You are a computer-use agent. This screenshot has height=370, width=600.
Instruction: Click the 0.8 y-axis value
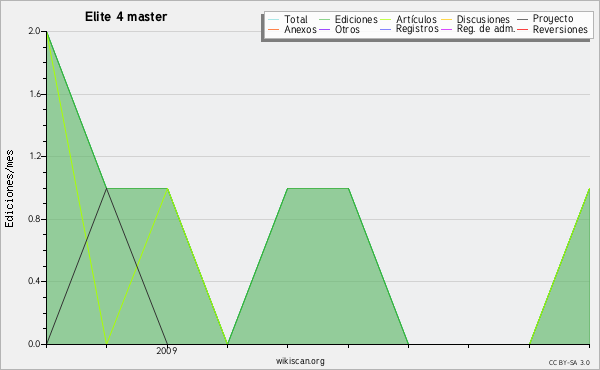(34, 219)
